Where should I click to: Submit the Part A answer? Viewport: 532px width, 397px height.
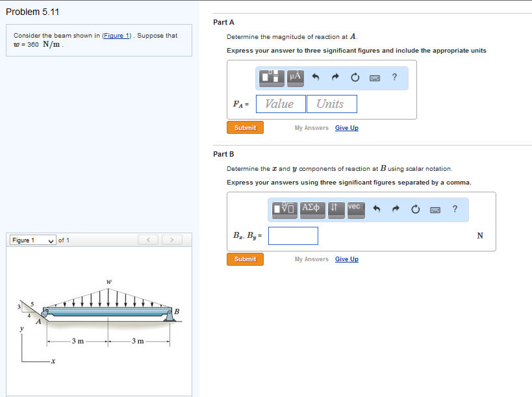(x=245, y=128)
